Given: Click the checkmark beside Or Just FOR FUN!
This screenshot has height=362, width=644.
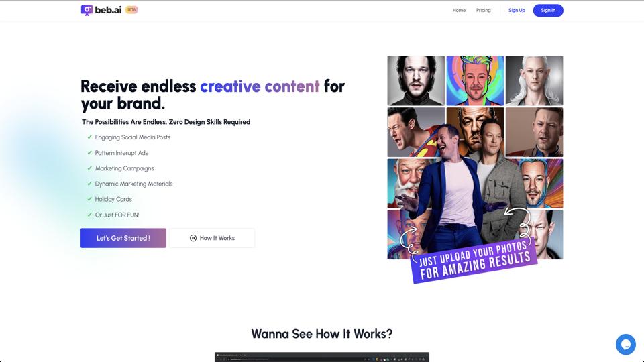Looking at the screenshot, I should (x=89, y=215).
